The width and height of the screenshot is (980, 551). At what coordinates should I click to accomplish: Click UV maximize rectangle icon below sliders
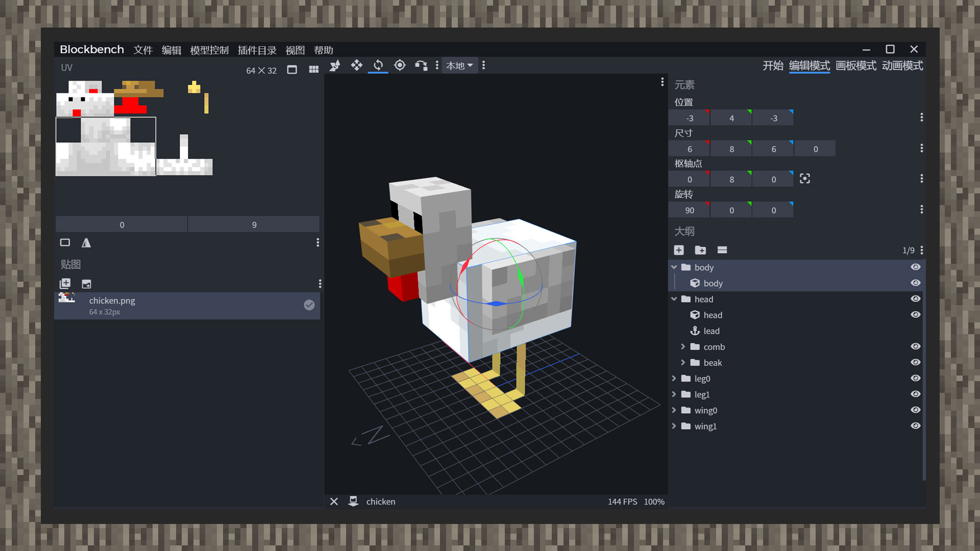point(65,243)
